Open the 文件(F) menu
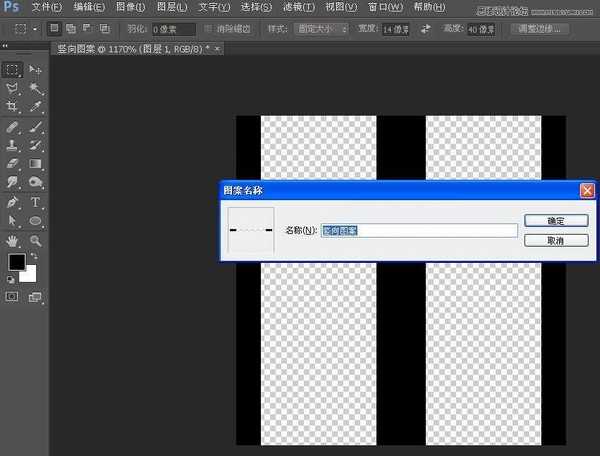The image size is (600, 456). pos(47,7)
